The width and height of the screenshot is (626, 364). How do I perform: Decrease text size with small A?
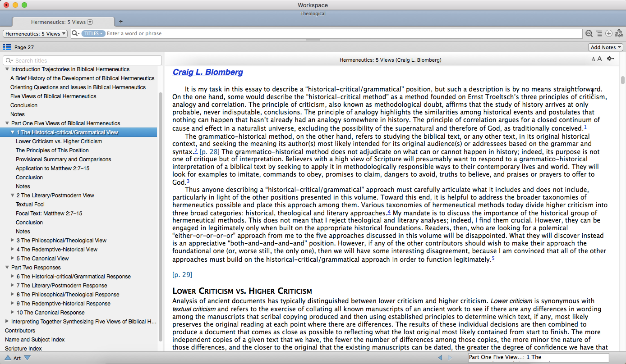click(594, 59)
